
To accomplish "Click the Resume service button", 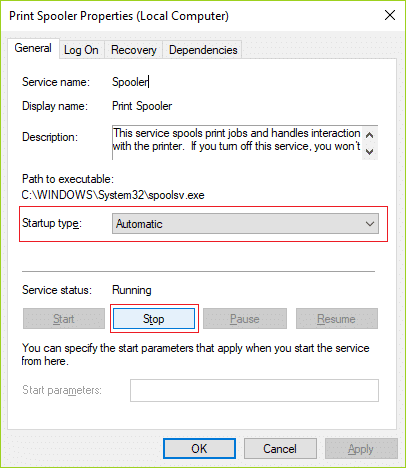I will coord(337,319).
